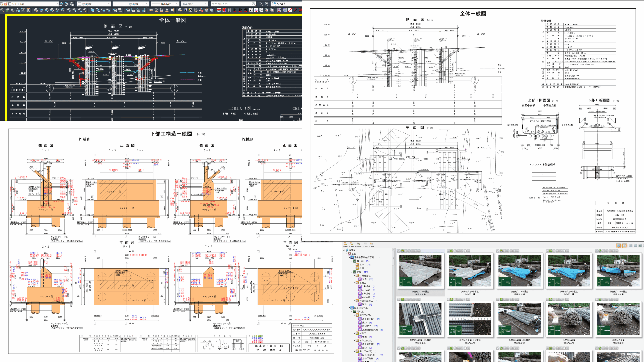Select the first 鉄筋納入 シート養生 photo thumbnail
This screenshot has height=362, width=644.
point(420,270)
